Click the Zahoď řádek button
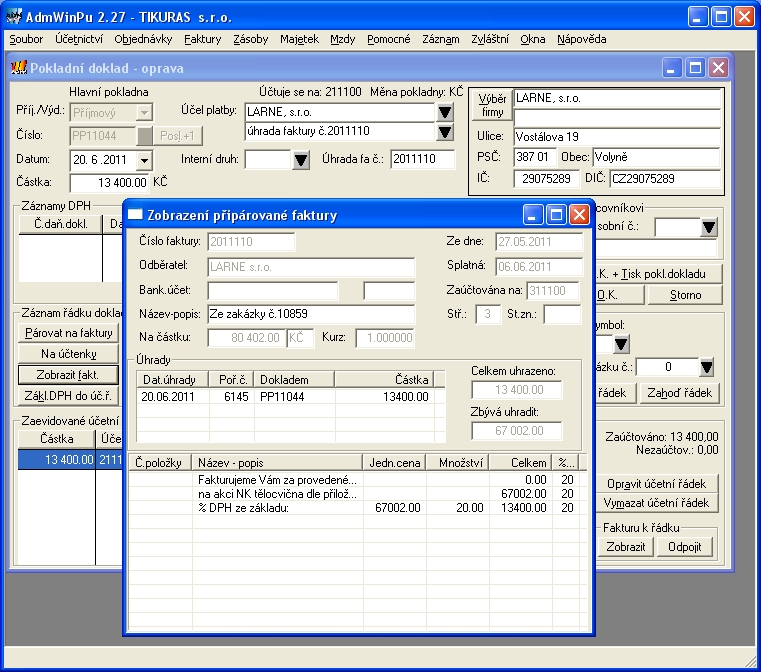The image size is (761, 672). [x=679, y=393]
